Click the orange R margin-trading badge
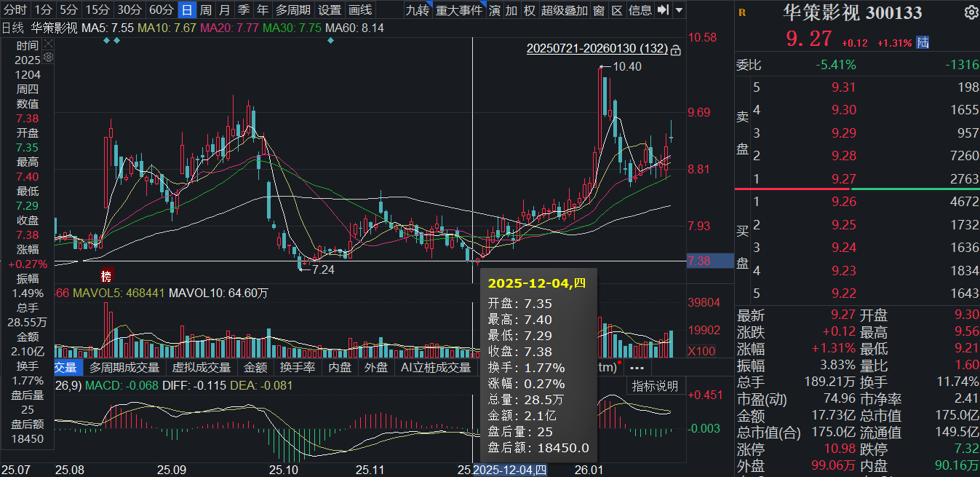980x477 pixels. pyautogui.click(x=742, y=12)
